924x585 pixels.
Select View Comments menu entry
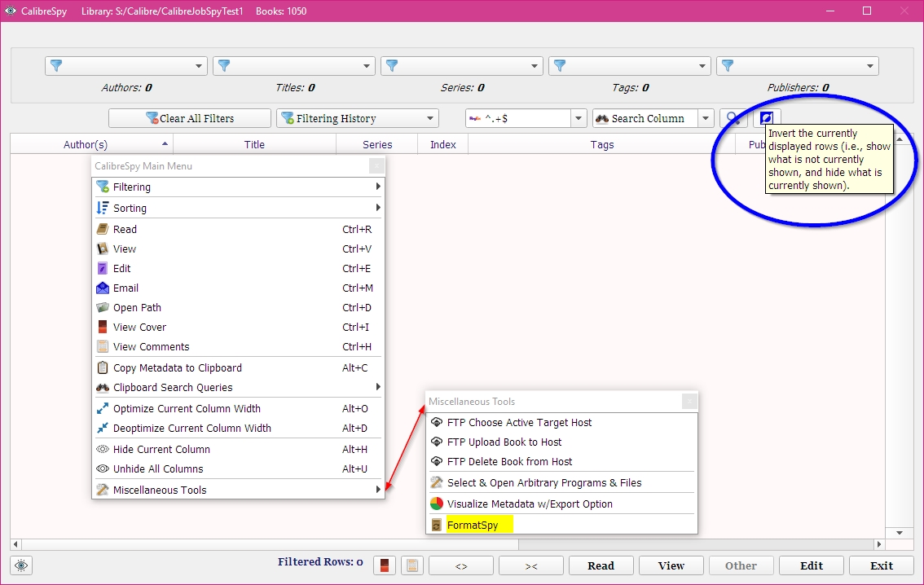tap(238, 346)
